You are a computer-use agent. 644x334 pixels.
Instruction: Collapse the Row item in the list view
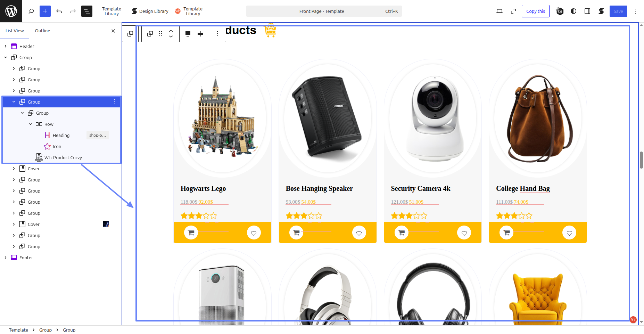[x=31, y=124]
